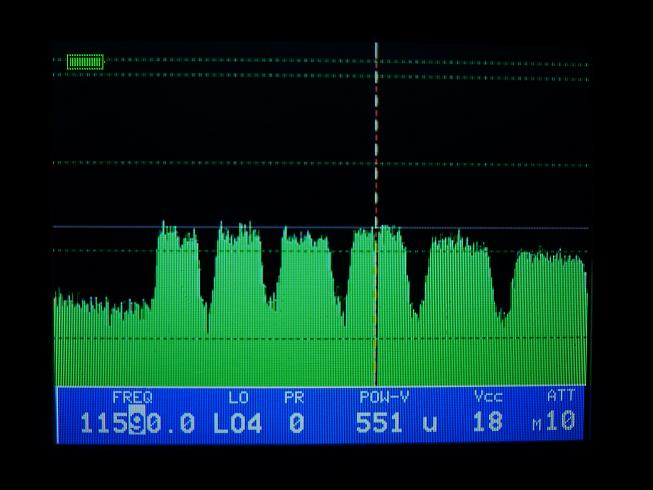Click the PR label
Viewport: 653px width, 490px height.
click(294, 397)
